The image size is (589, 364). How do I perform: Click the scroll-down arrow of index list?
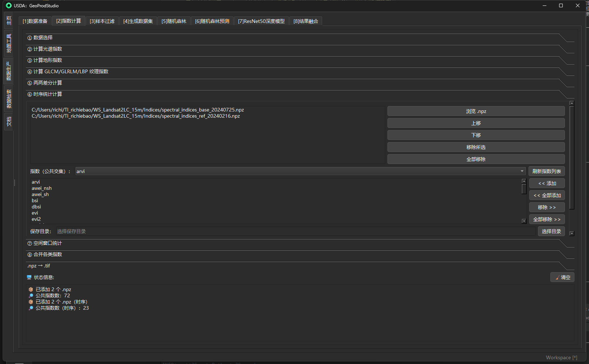pos(524,221)
